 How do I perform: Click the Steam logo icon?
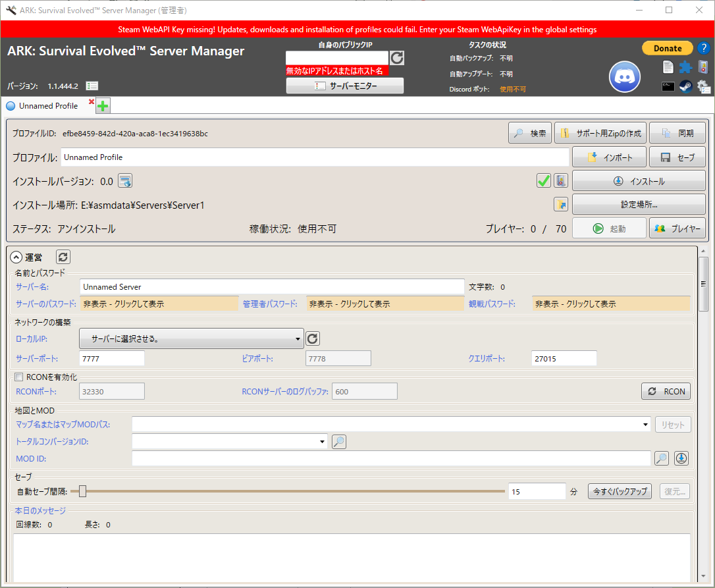click(x=685, y=86)
